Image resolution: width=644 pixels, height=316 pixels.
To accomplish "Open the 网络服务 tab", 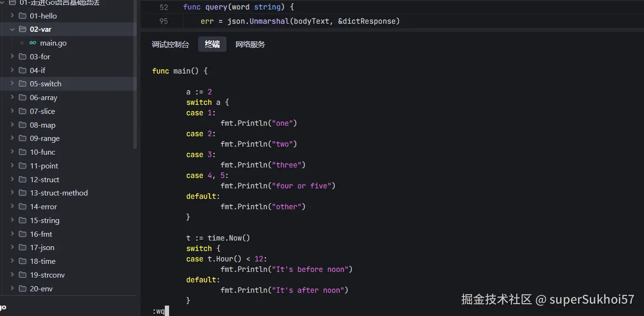I will [250, 45].
